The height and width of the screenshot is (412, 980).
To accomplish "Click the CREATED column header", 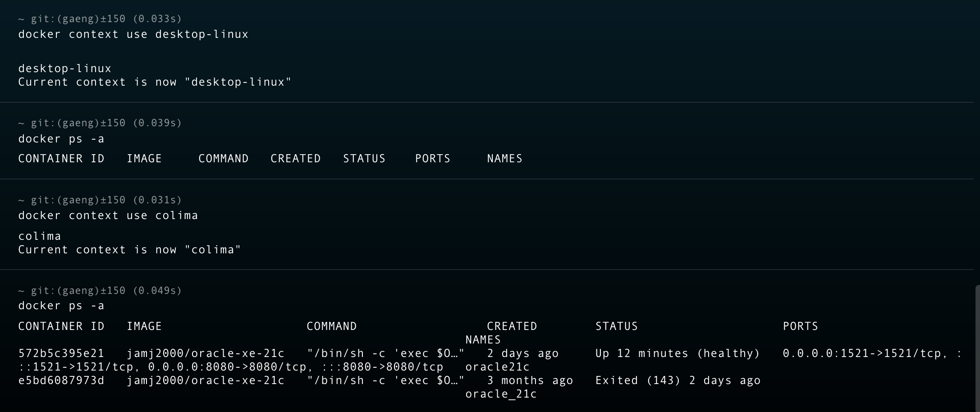I will click(512, 326).
